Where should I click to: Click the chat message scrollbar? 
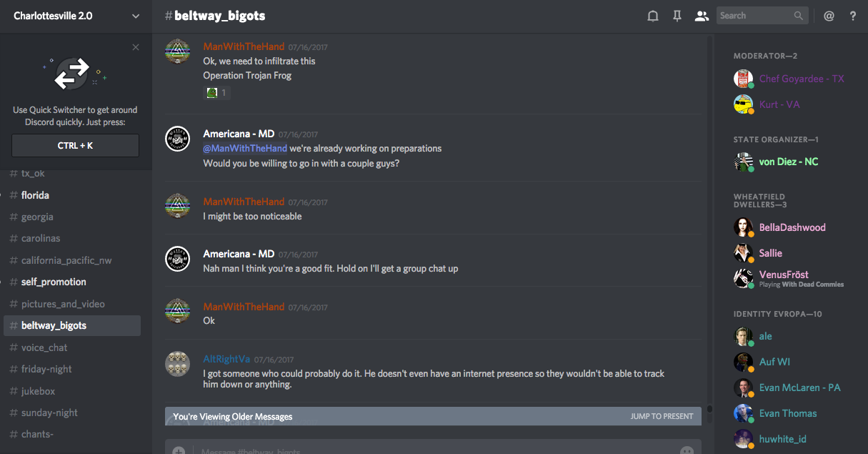[709, 214]
